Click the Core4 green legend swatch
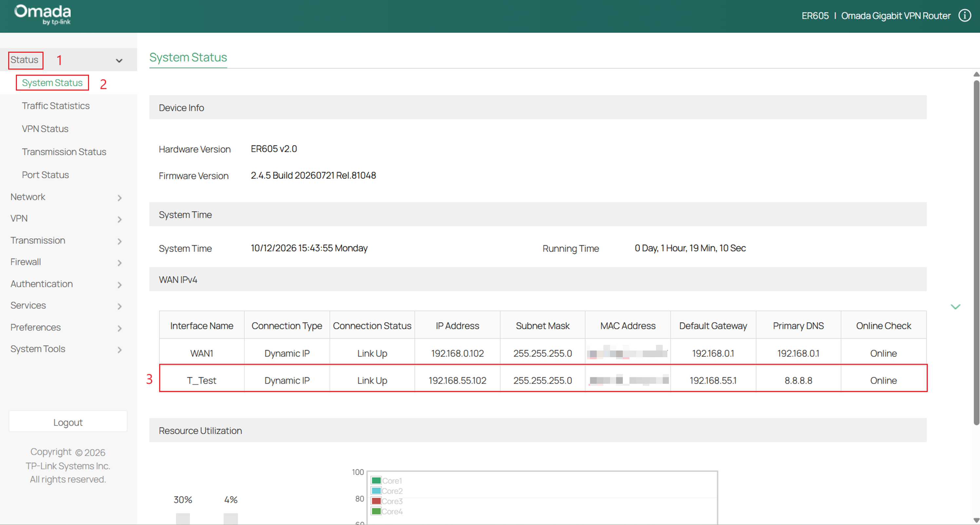980x525 pixels. pyautogui.click(x=376, y=511)
